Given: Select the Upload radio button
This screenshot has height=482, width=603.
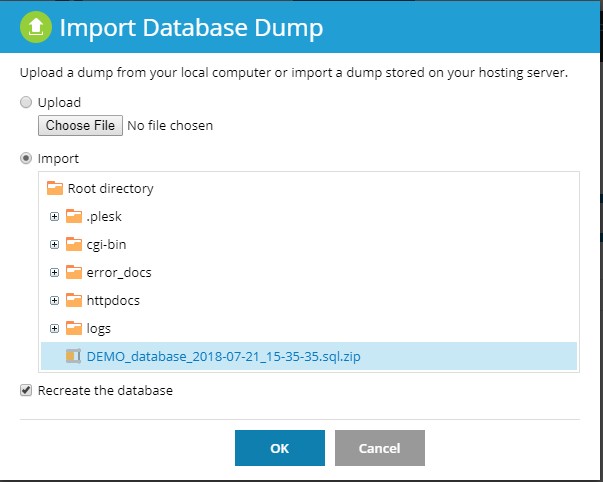Looking at the screenshot, I should [x=26, y=102].
